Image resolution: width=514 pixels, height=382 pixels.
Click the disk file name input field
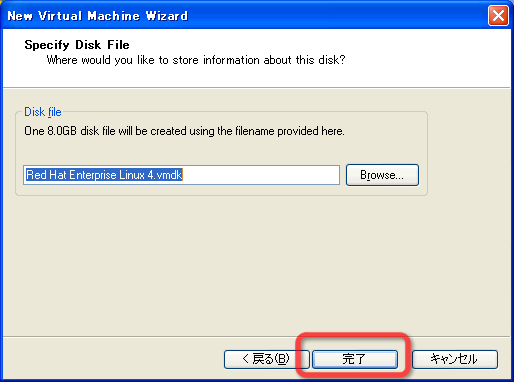(182, 175)
